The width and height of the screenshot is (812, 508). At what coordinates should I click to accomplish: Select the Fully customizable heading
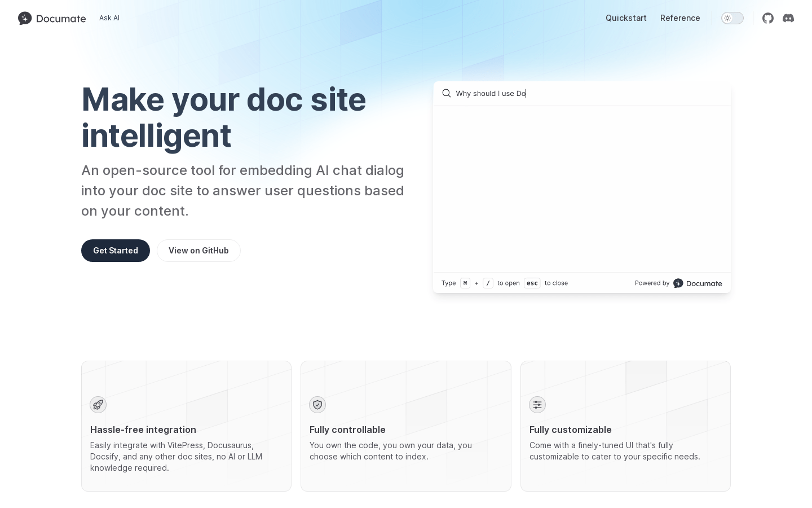[x=571, y=430]
